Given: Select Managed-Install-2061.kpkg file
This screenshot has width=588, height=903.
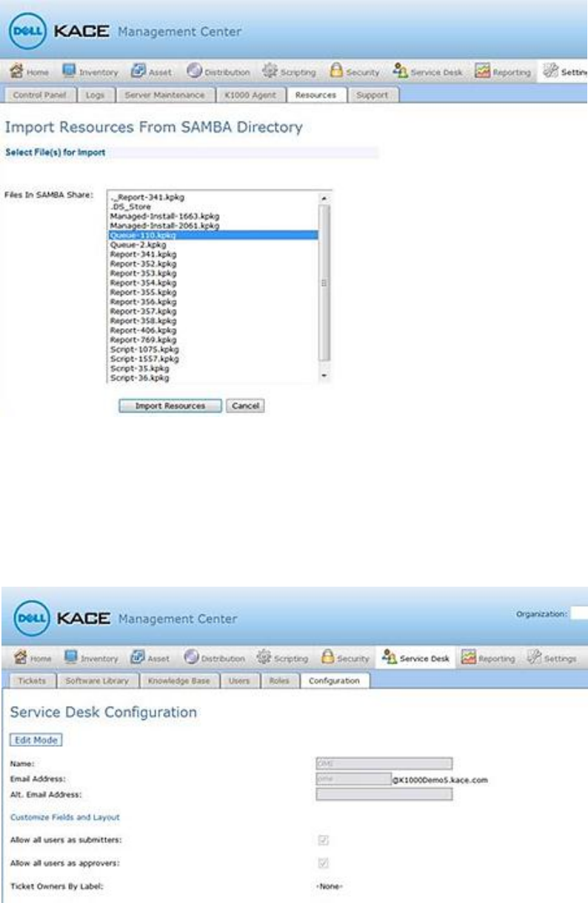Looking at the screenshot, I should coord(213,224).
